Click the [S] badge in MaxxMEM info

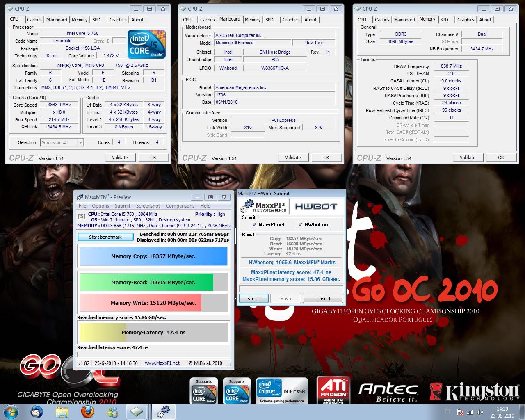(81, 216)
